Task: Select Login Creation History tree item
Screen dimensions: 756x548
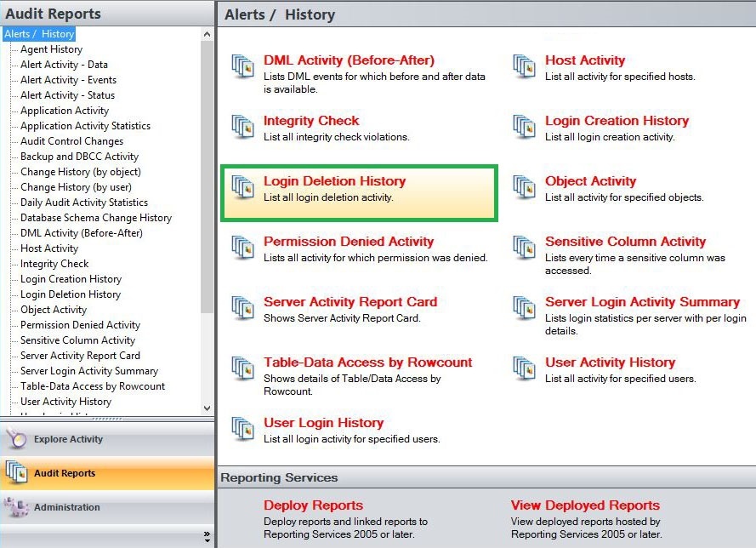Action: (x=71, y=279)
